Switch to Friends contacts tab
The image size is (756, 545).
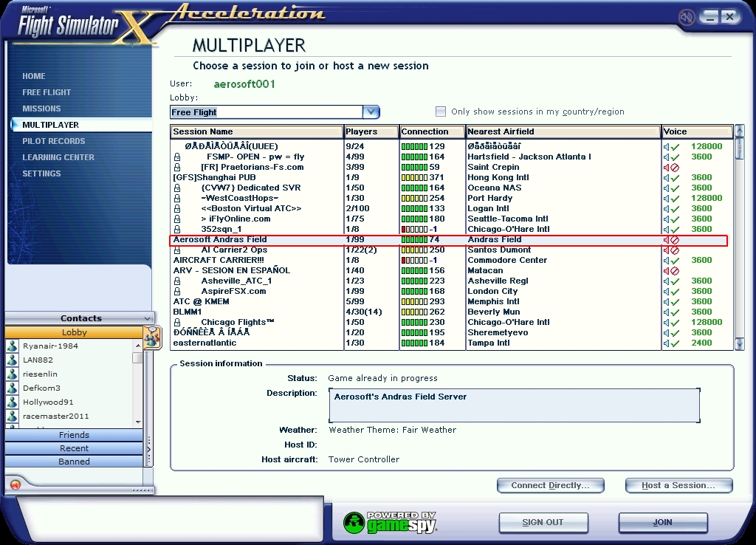click(x=74, y=435)
